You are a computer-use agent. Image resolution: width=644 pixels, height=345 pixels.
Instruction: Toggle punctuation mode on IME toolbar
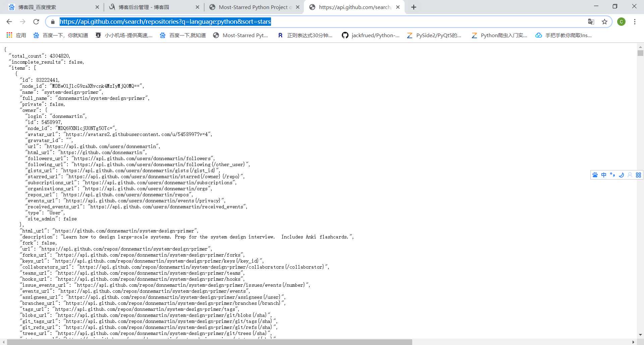point(612,175)
